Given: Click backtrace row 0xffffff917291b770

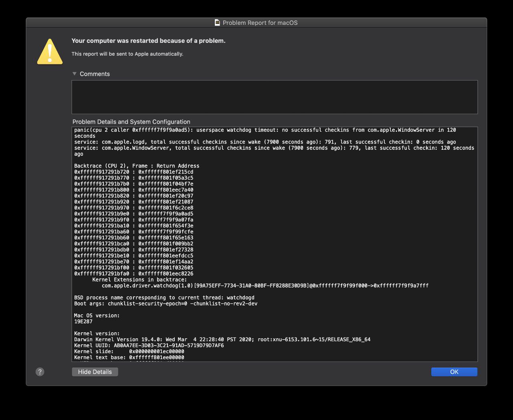Looking at the screenshot, I should (x=134, y=178).
